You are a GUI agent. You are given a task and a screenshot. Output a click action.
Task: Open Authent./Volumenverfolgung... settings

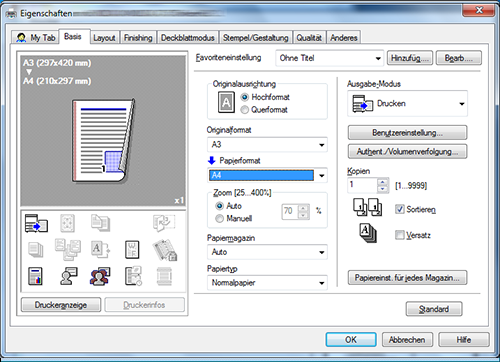pyautogui.click(x=407, y=152)
